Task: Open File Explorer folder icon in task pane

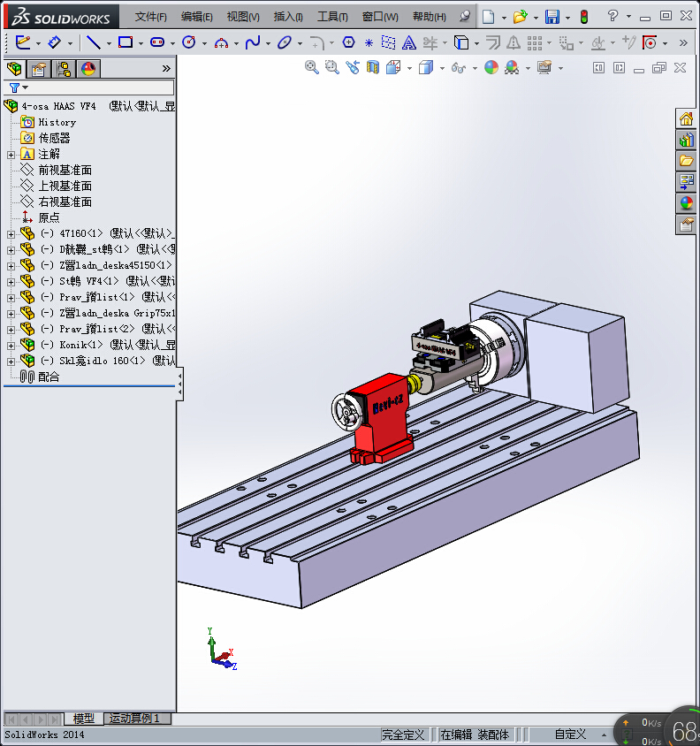Action: click(686, 161)
